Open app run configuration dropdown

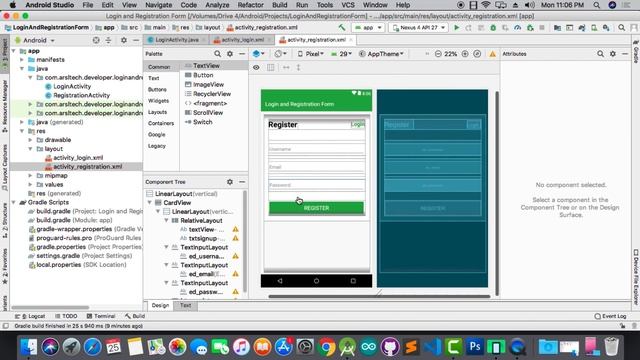click(x=369, y=28)
